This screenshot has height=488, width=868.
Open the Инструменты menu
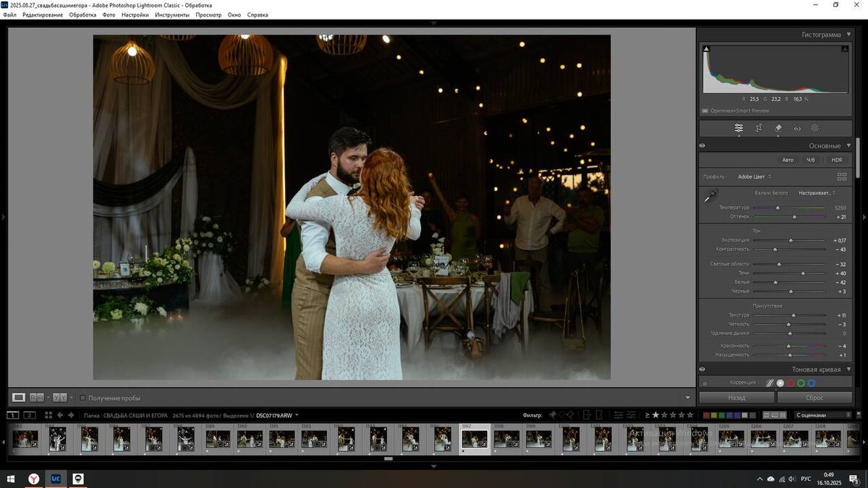(x=171, y=14)
